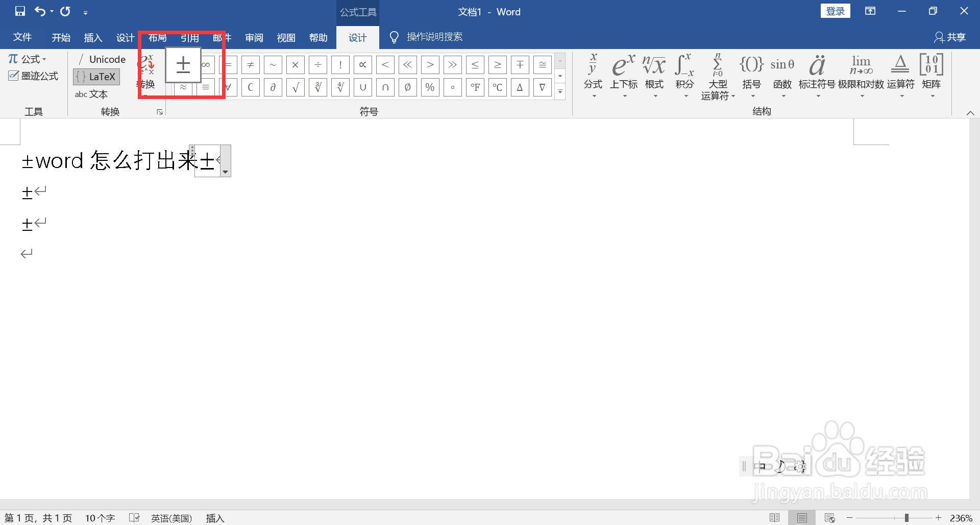Insert the empty set ∅ symbol

tap(408, 87)
